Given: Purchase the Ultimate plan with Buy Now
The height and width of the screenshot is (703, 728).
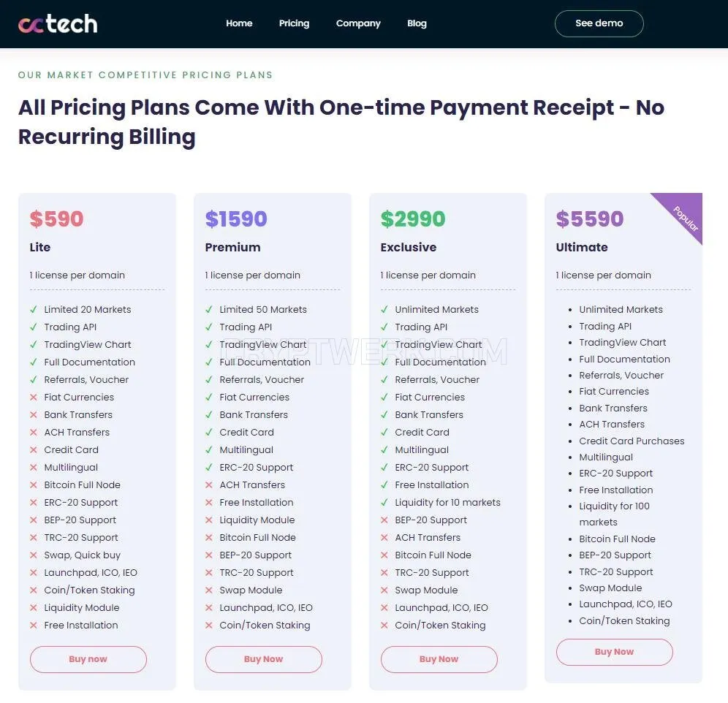Looking at the screenshot, I should pos(614,652).
